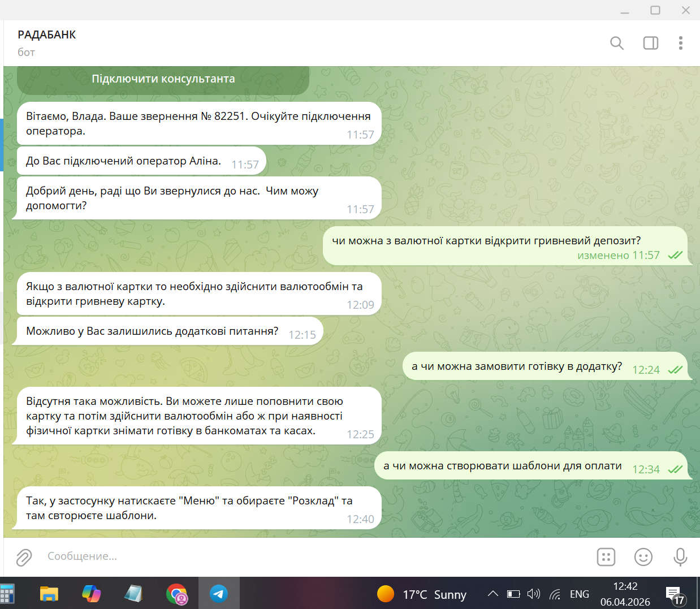
Task: Open the bot commands keyboard icon
Action: (x=606, y=557)
